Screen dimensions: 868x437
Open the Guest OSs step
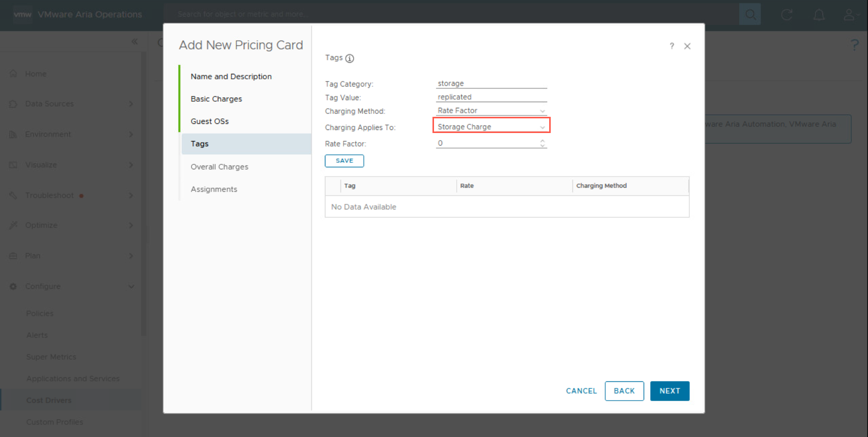click(210, 121)
